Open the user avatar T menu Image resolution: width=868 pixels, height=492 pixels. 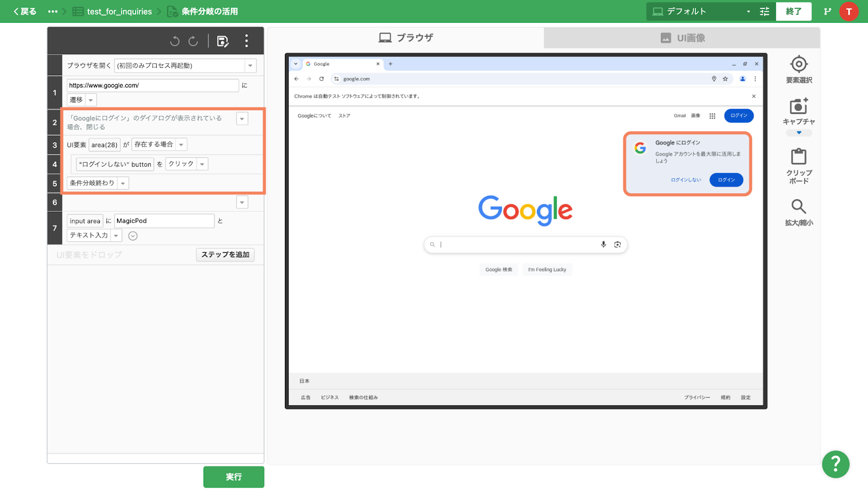849,11
